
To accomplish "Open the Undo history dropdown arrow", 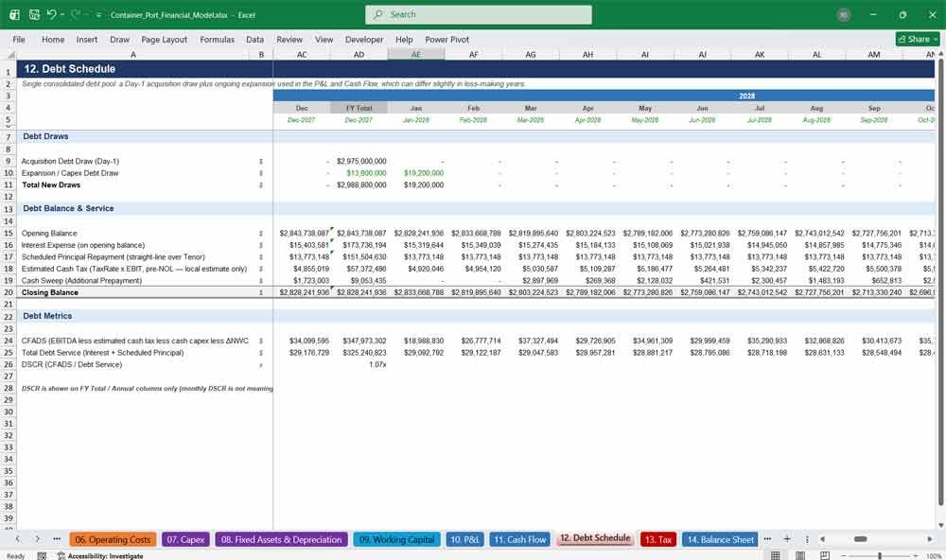I will click(x=62, y=15).
